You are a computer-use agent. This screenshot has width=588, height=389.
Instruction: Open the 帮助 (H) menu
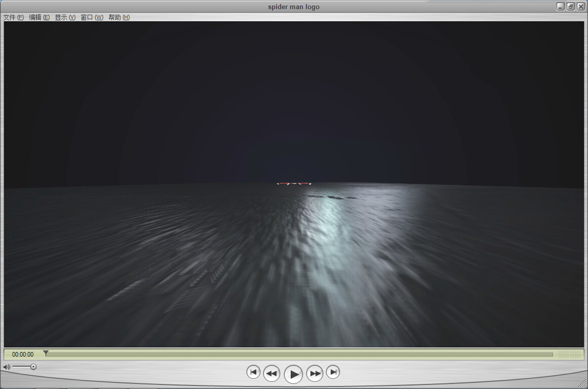(x=119, y=17)
